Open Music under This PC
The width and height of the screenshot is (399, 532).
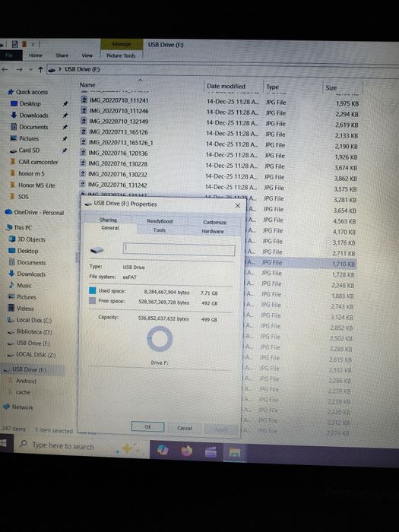[x=20, y=285]
